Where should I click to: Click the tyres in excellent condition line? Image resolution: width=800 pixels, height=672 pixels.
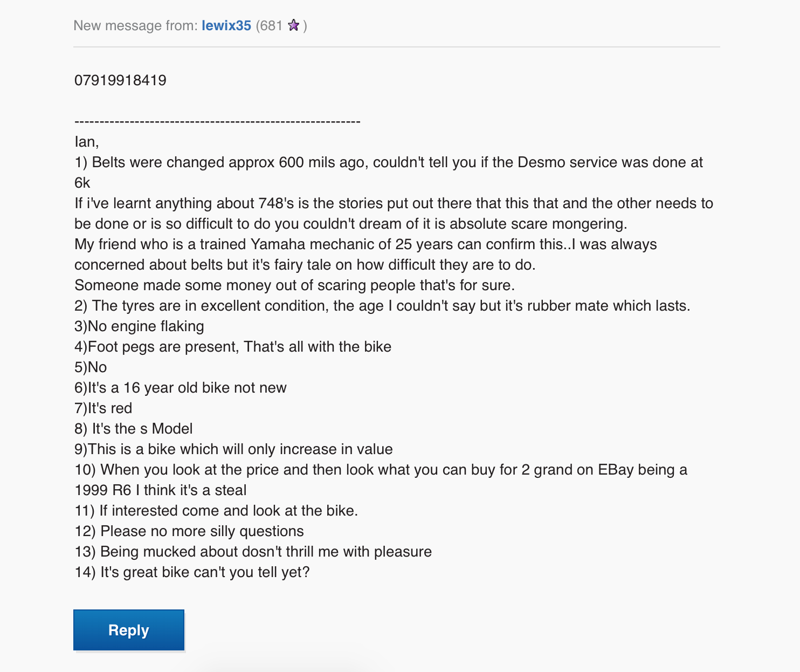tap(382, 306)
